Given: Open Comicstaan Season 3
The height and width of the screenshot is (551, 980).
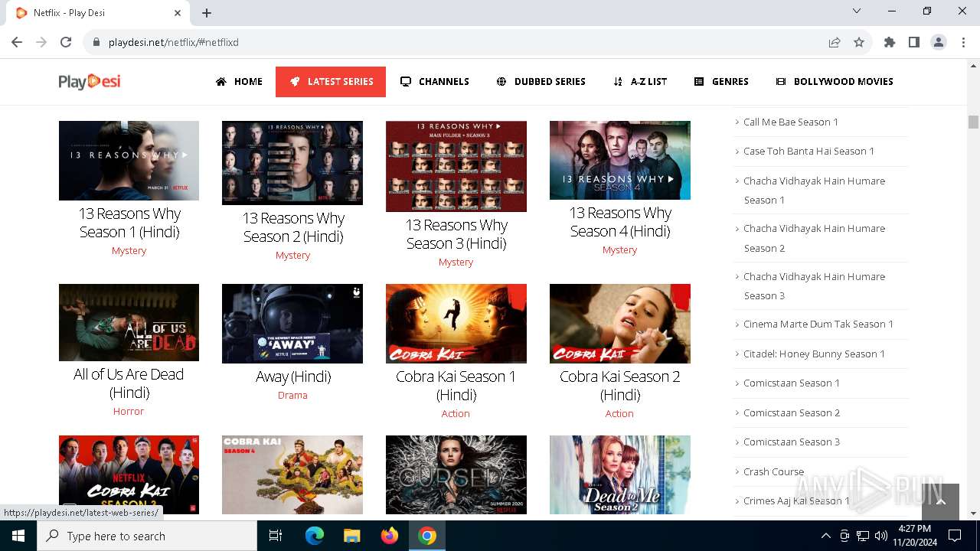Looking at the screenshot, I should click(x=792, y=442).
